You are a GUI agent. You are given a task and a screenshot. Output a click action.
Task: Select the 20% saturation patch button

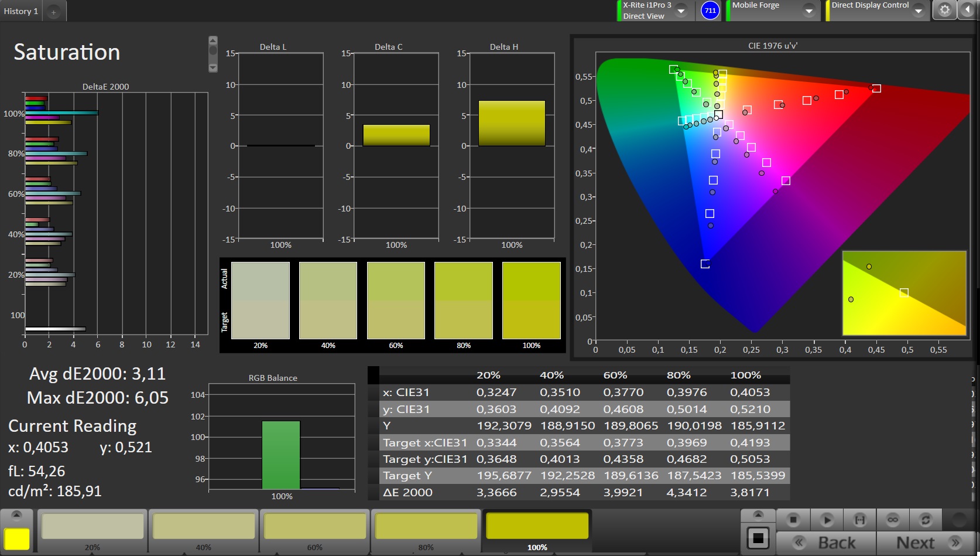(92, 531)
